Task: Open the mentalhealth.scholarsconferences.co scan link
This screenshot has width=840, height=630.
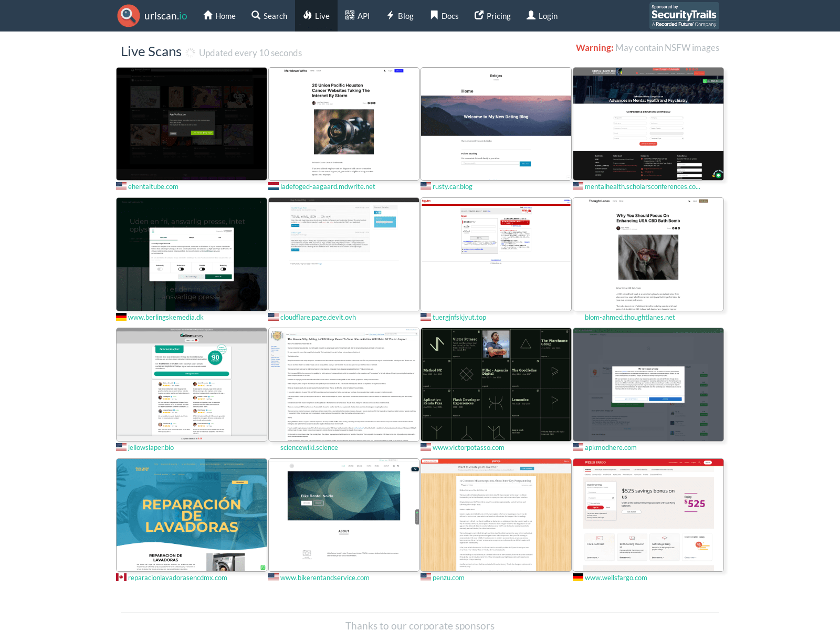Action: tap(643, 186)
